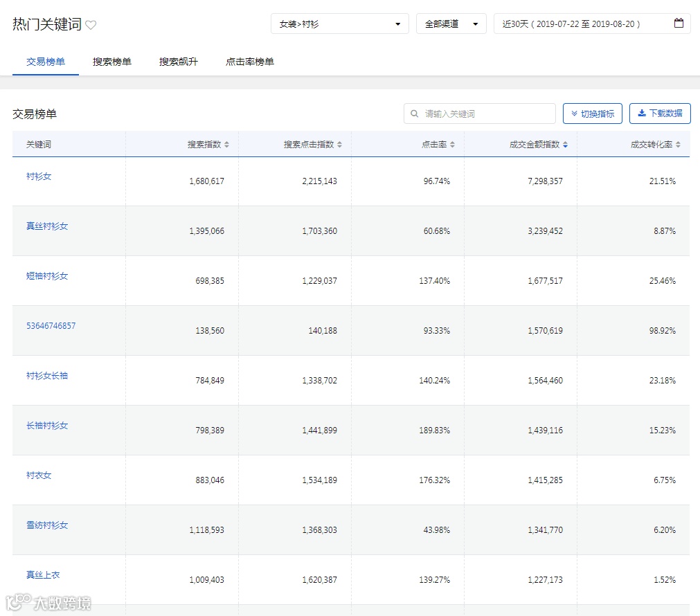Click the 1,703,360 search click value
The width and height of the screenshot is (700, 616).
320,231
